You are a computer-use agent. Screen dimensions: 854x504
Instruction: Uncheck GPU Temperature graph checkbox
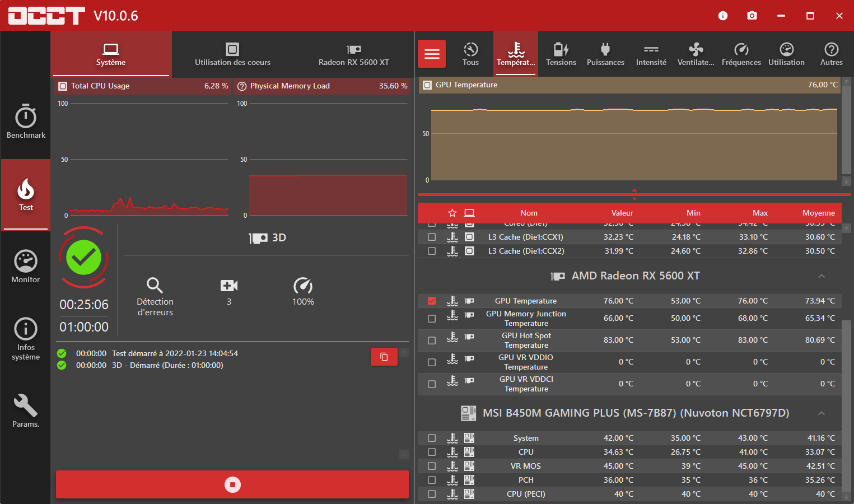click(x=432, y=301)
